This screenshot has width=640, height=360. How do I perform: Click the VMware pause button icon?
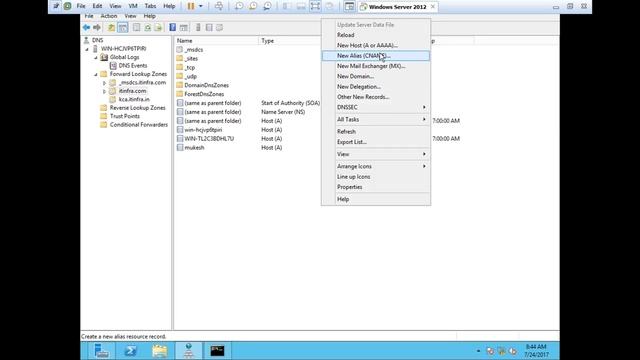click(191, 6)
